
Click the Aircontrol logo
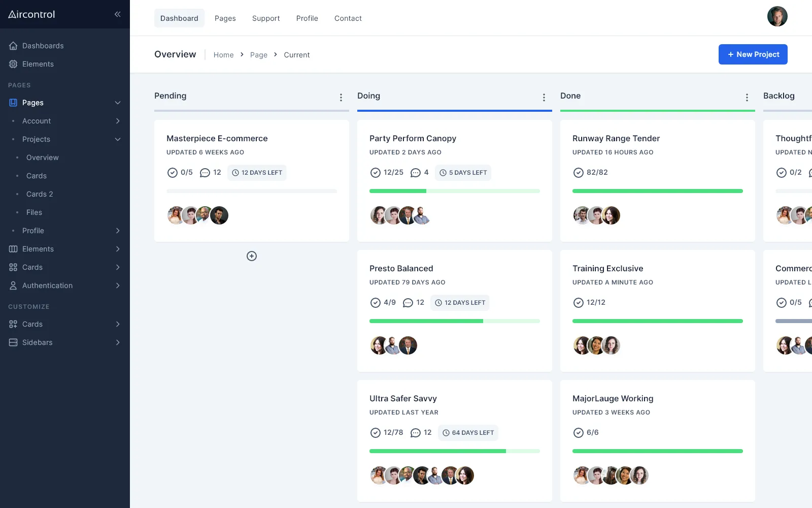click(31, 14)
